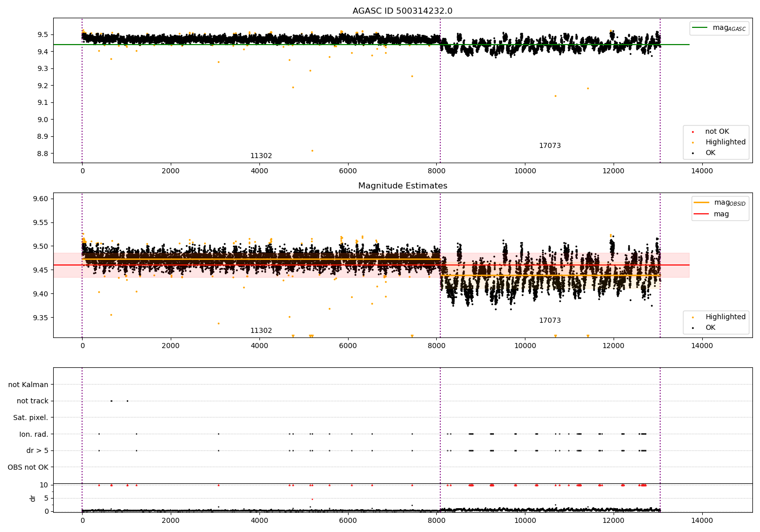760x532 pixels.
Task: Click the "9.35" y-axis tick label
Action: 41,318
